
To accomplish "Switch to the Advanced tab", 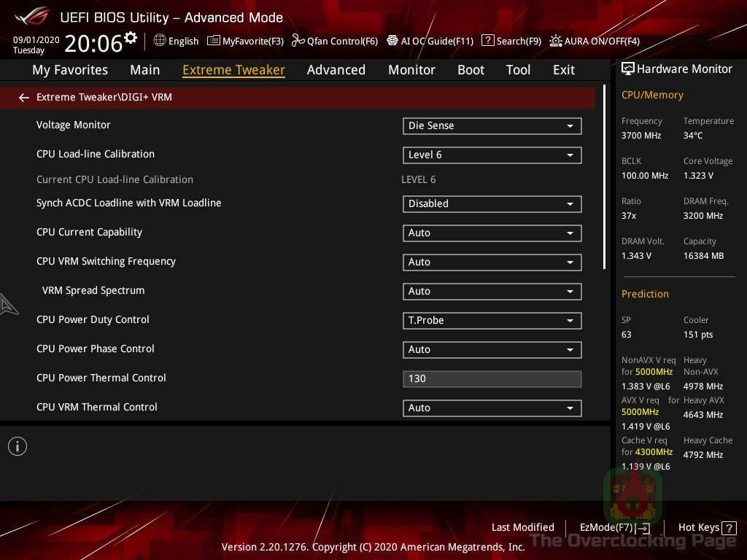I will [336, 69].
